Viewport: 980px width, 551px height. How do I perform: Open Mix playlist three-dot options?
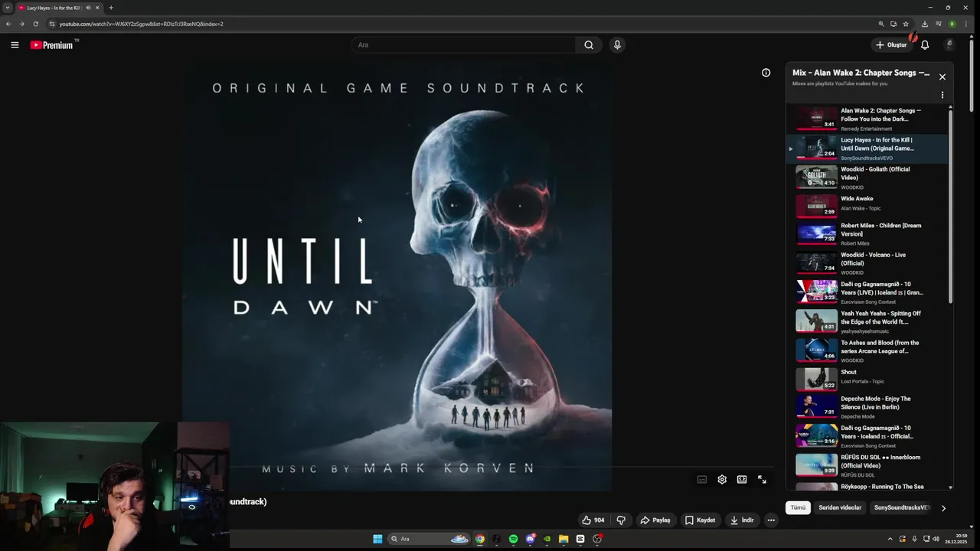click(x=942, y=95)
